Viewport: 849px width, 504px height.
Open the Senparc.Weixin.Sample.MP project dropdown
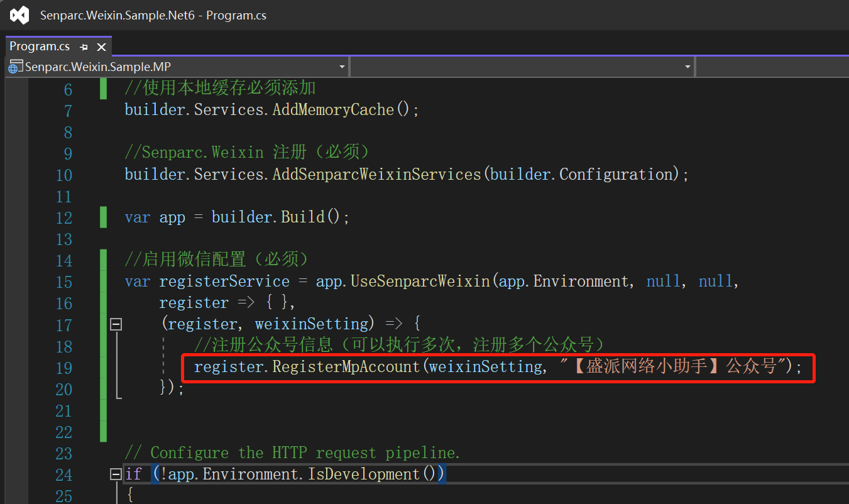(342, 67)
